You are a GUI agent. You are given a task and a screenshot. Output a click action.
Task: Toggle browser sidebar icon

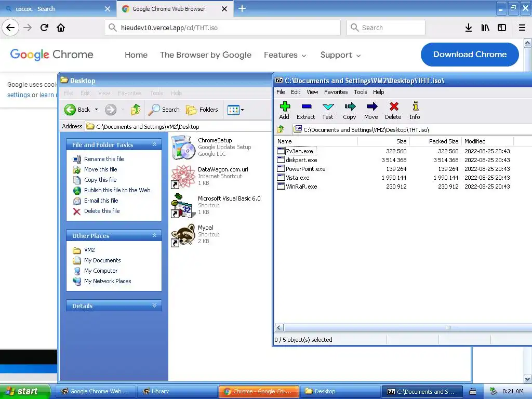(502, 28)
